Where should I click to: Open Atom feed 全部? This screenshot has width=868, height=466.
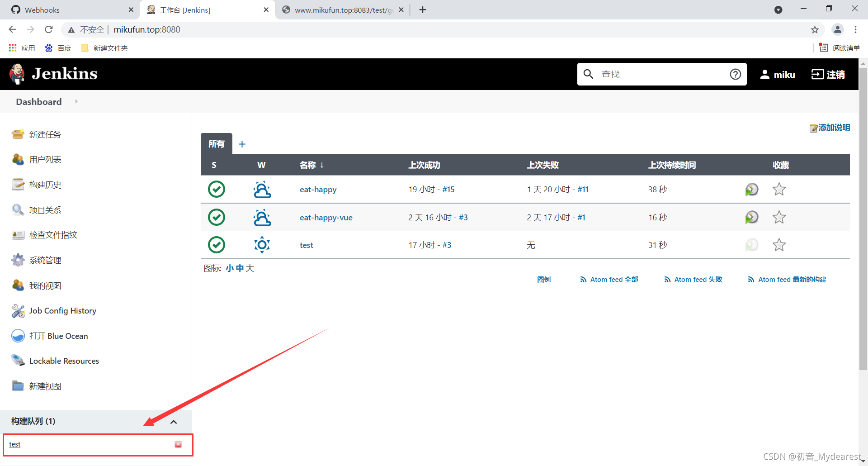click(609, 280)
